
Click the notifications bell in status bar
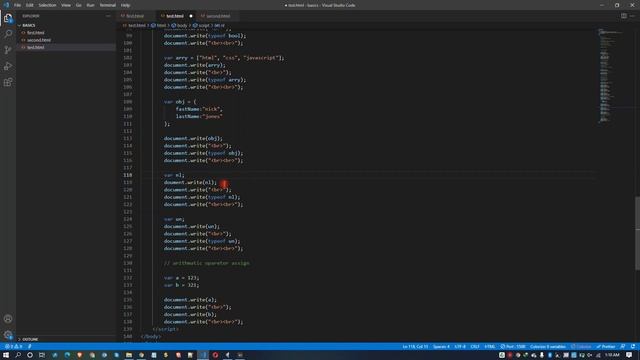(x=633, y=347)
